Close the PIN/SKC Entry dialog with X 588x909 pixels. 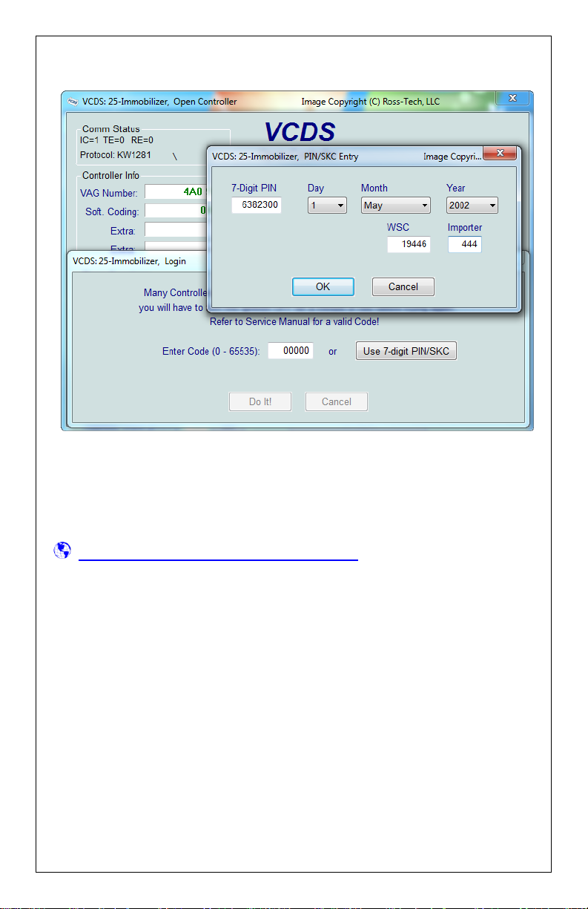pyautogui.click(x=501, y=154)
